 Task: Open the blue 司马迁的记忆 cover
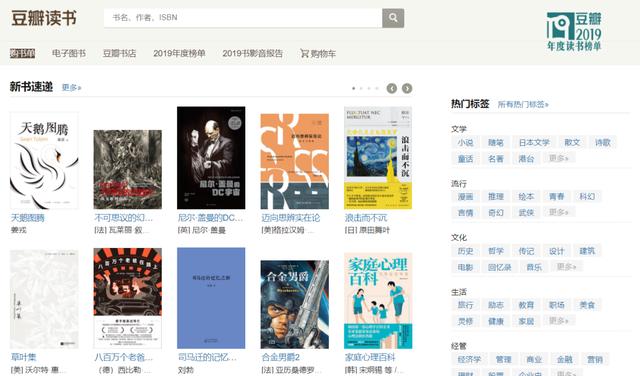[x=211, y=298]
